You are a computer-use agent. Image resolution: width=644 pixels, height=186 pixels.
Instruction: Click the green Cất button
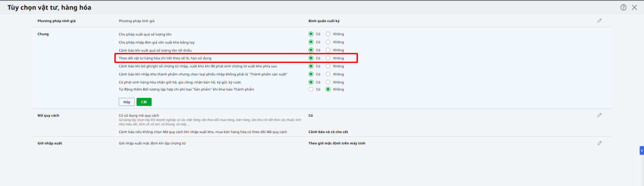(144, 102)
